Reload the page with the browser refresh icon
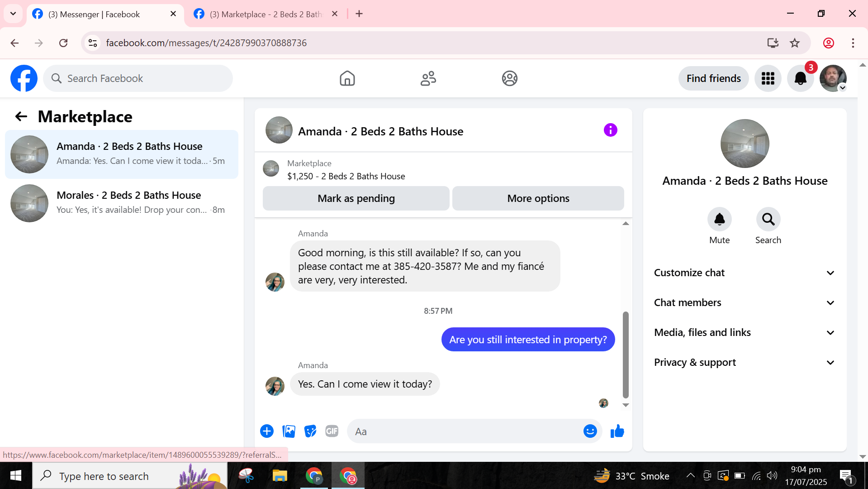 pos(63,43)
